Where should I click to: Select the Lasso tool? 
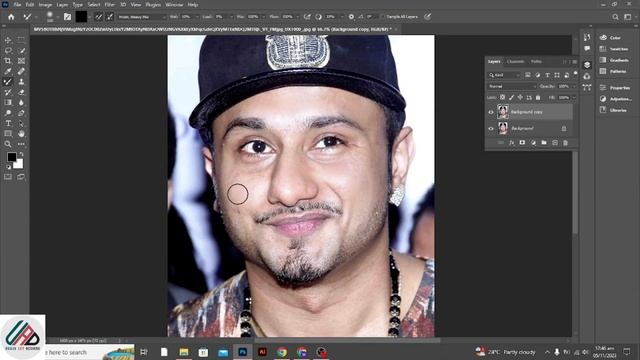[x=8, y=51]
